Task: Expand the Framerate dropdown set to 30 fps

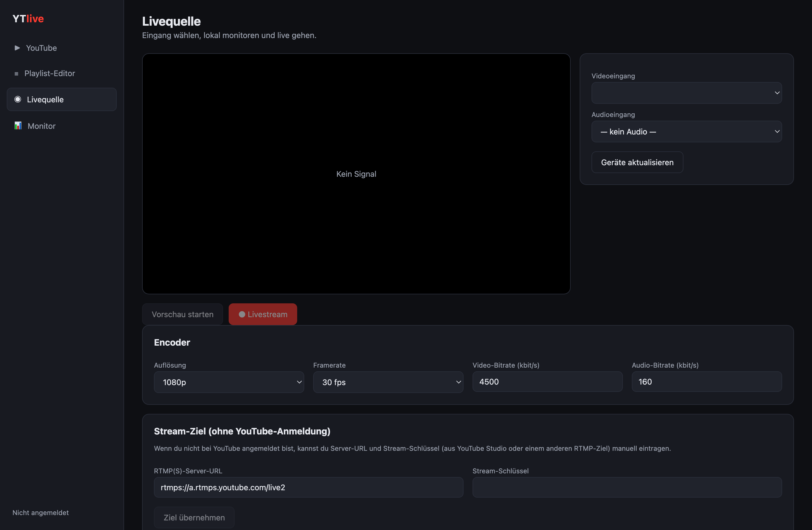Action: pyautogui.click(x=388, y=382)
